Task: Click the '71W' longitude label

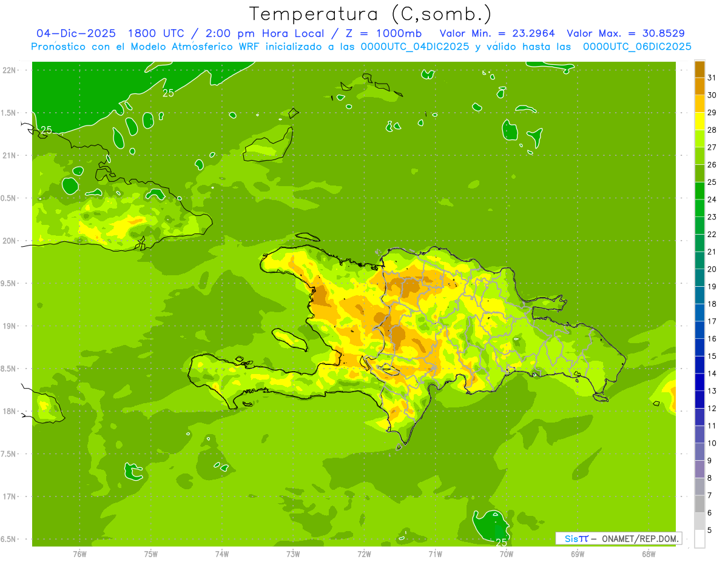Action: point(435,554)
